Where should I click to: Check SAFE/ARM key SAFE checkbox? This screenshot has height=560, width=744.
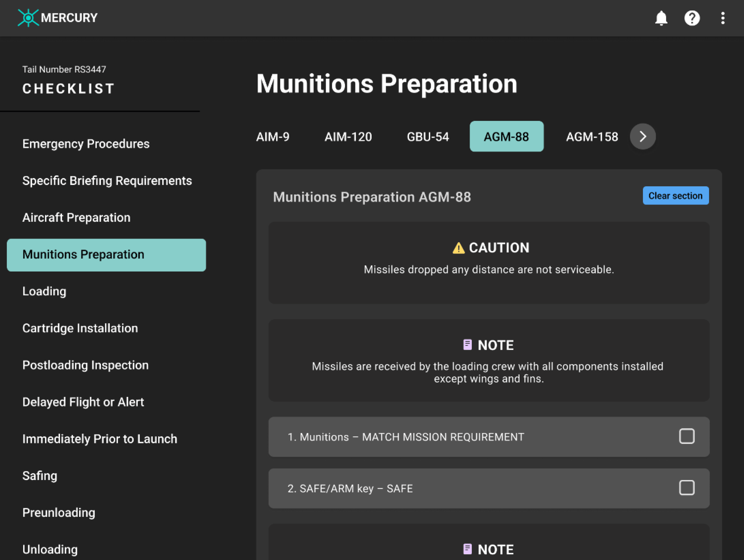[x=686, y=488]
